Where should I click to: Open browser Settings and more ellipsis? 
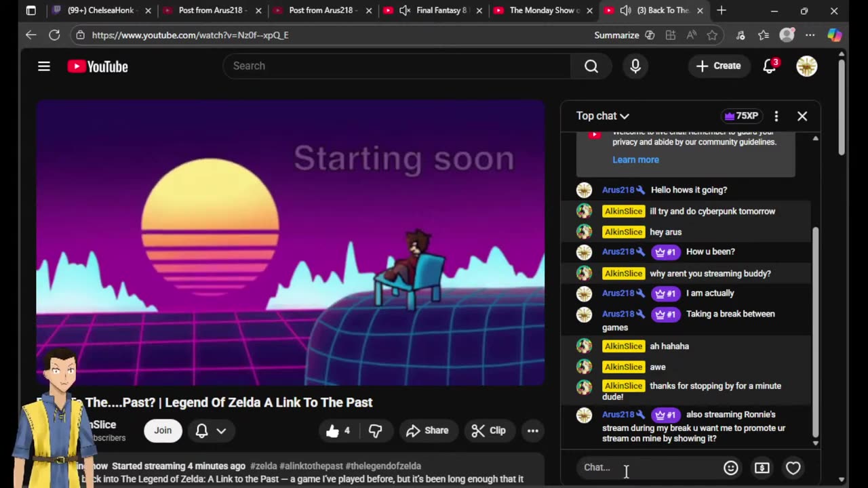tap(810, 35)
